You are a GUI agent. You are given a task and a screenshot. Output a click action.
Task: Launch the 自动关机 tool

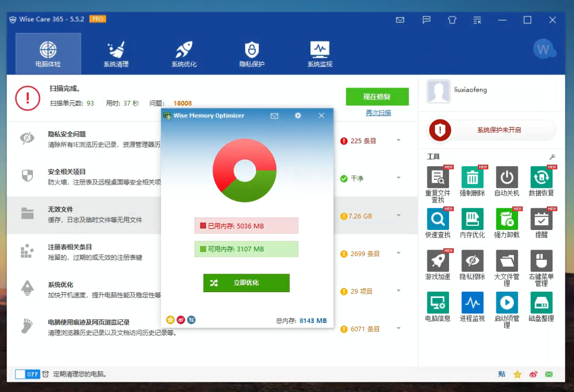pos(507,181)
